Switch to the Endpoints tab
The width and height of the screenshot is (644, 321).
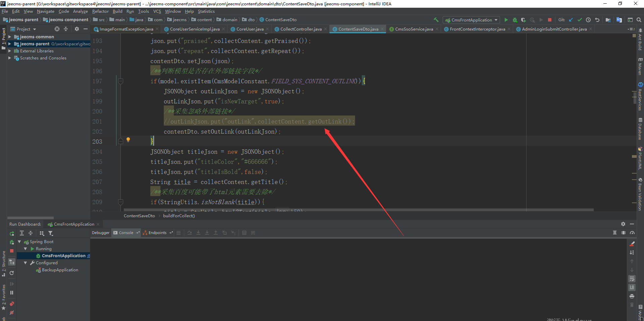157,233
